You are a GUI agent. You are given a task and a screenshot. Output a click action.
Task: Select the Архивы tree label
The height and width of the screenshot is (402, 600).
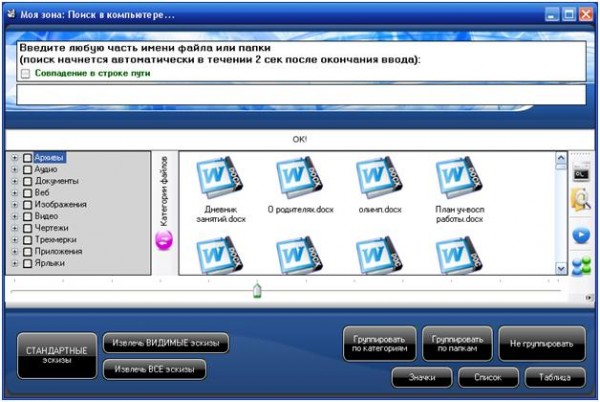49,157
